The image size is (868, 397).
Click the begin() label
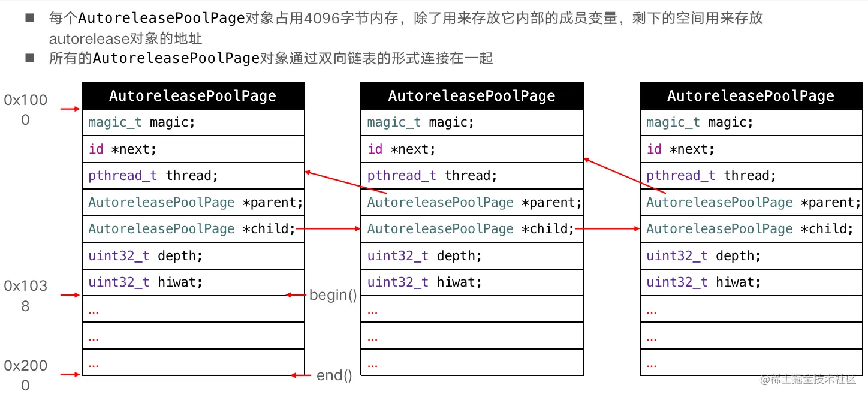pos(334,294)
